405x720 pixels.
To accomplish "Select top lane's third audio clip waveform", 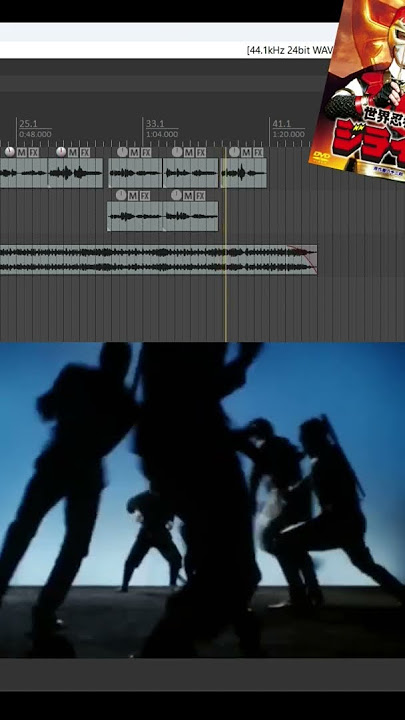I will (135, 173).
